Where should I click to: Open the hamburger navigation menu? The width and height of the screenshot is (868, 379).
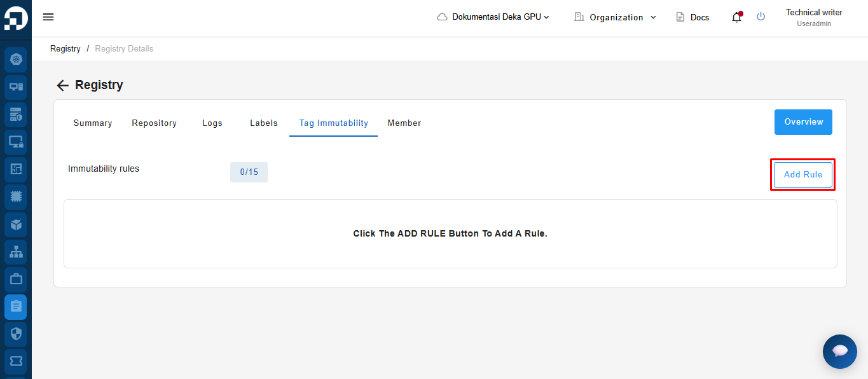tap(48, 17)
